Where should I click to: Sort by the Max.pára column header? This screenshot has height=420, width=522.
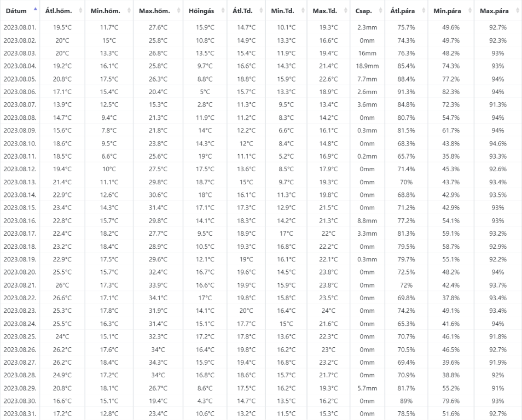pyautogui.click(x=494, y=10)
